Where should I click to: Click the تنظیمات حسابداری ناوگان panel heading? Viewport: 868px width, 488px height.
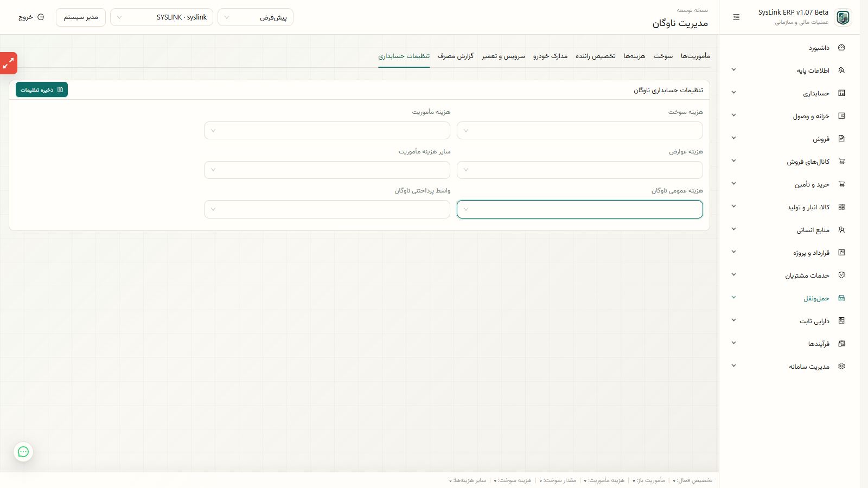668,91
